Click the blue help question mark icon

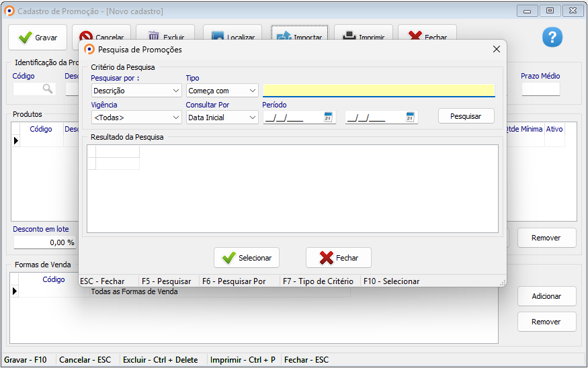coord(552,38)
